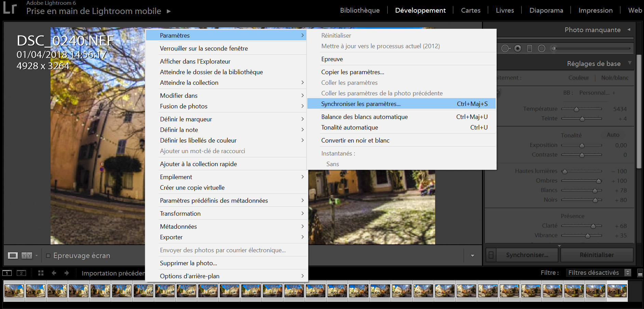Select Supprimer la photo...
Screen dimensions: 644x309
226,263
